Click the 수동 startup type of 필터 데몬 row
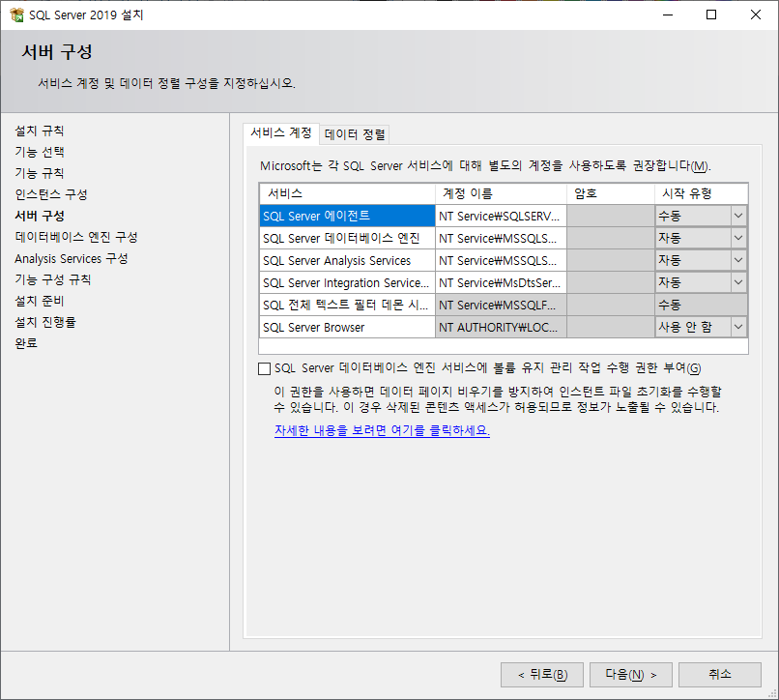 click(x=701, y=305)
